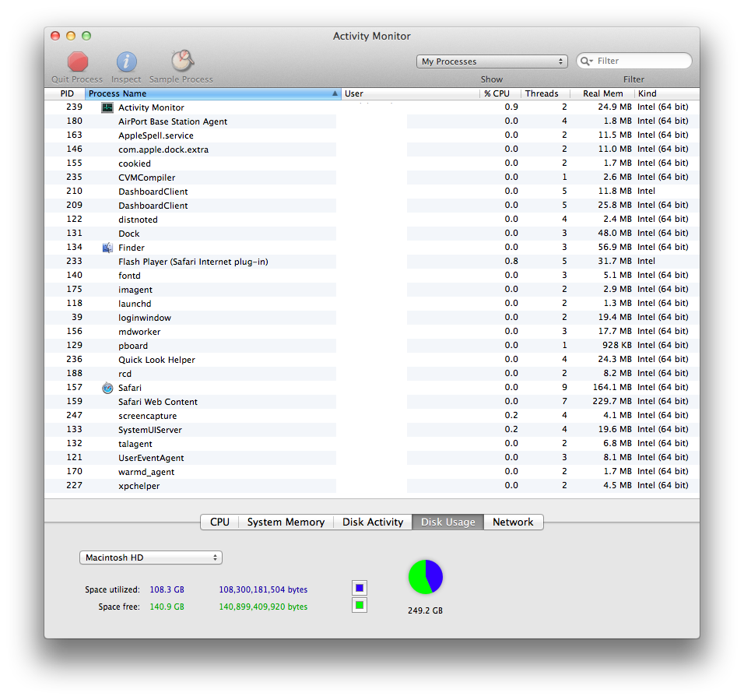Select the Safari compass icon in list
The image size is (744, 700).
[x=107, y=388]
